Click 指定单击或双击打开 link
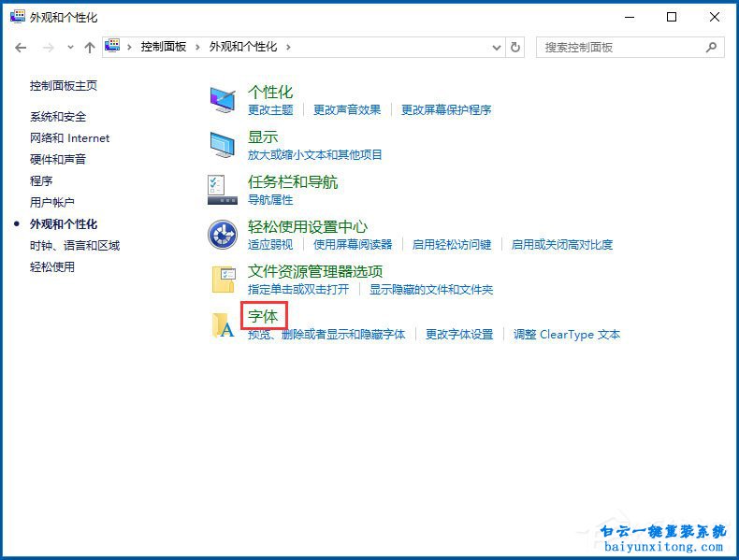The image size is (739, 560). (x=298, y=289)
